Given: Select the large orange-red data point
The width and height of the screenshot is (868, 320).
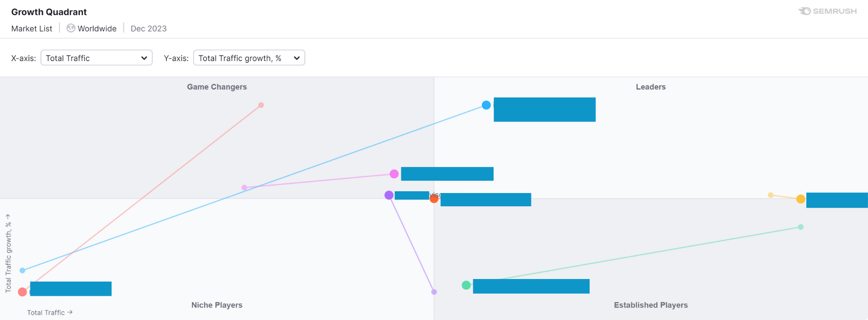Looking at the screenshot, I should (x=434, y=199).
